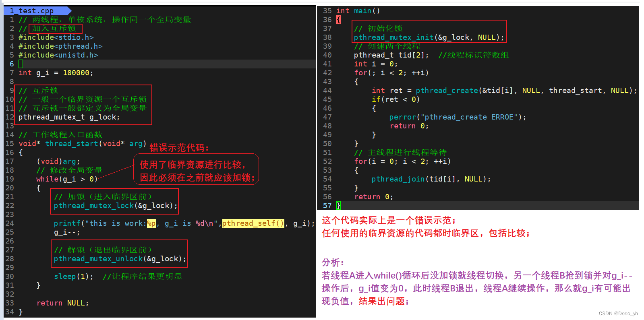This screenshot has width=644, height=320.
Task: Click the 'while(g_i > 0)' loop condition
Action: [x=67, y=179]
